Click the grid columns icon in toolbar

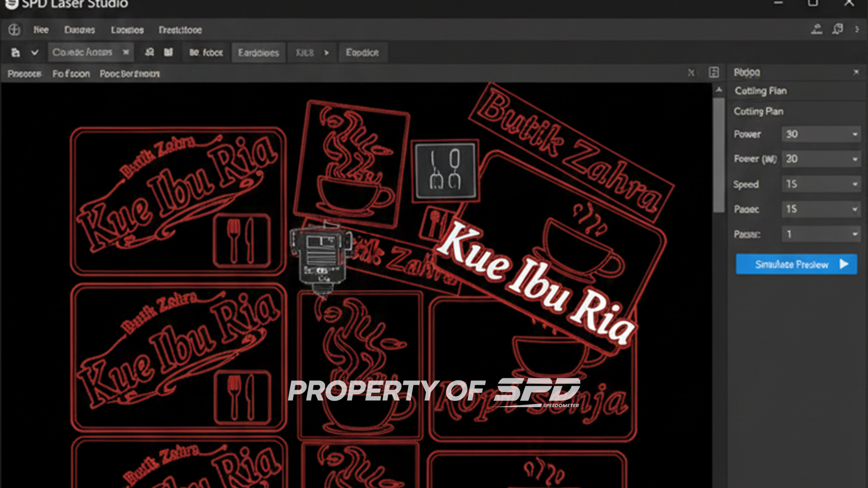coord(168,52)
